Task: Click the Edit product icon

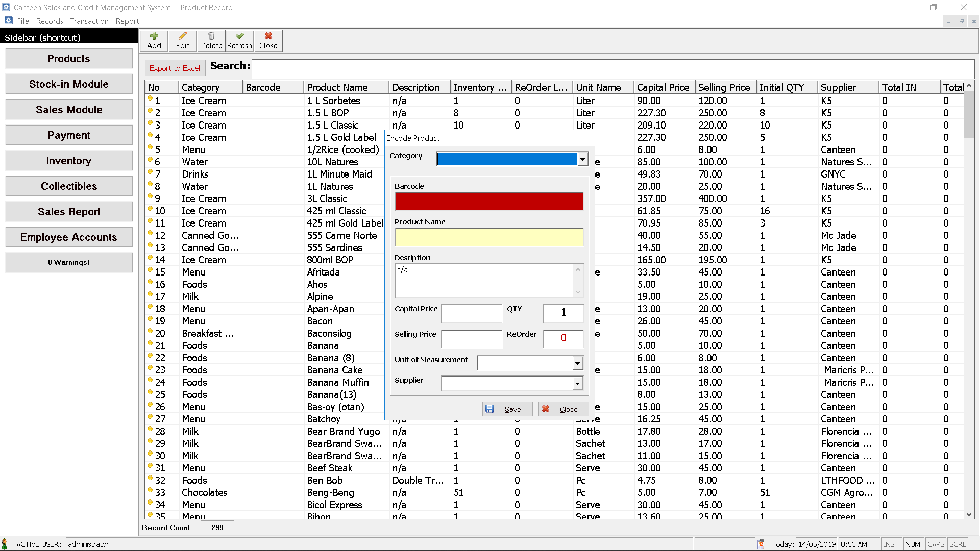Action: tap(182, 40)
